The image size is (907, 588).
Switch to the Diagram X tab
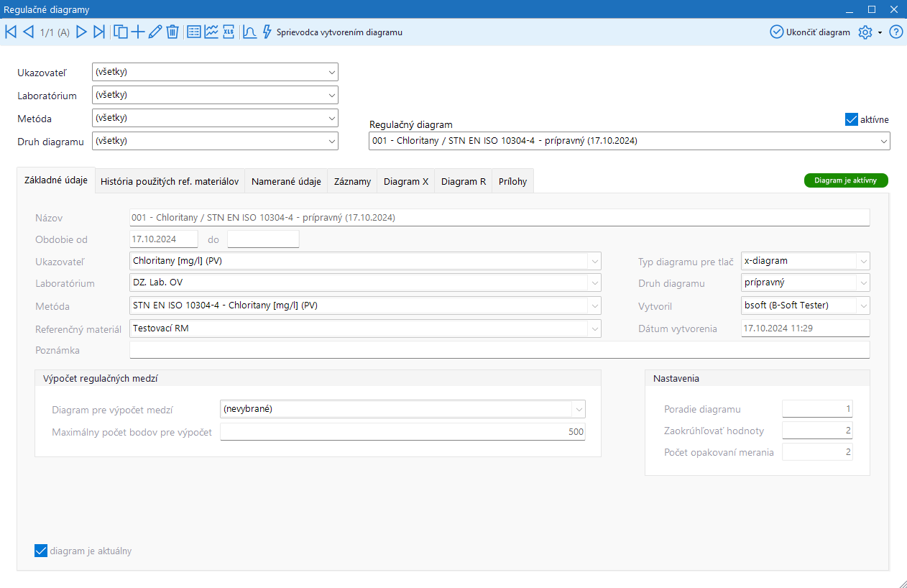click(x=405, y=182)
